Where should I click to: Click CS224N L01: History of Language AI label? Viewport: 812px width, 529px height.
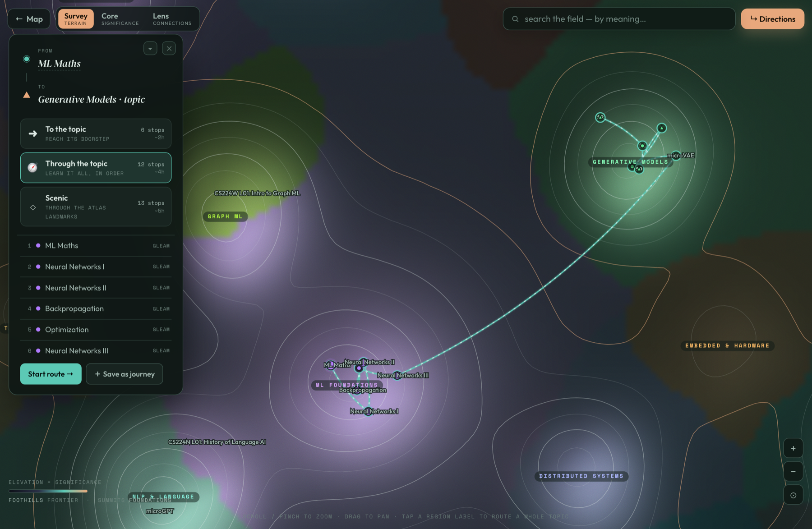click(x=217, y=442)
